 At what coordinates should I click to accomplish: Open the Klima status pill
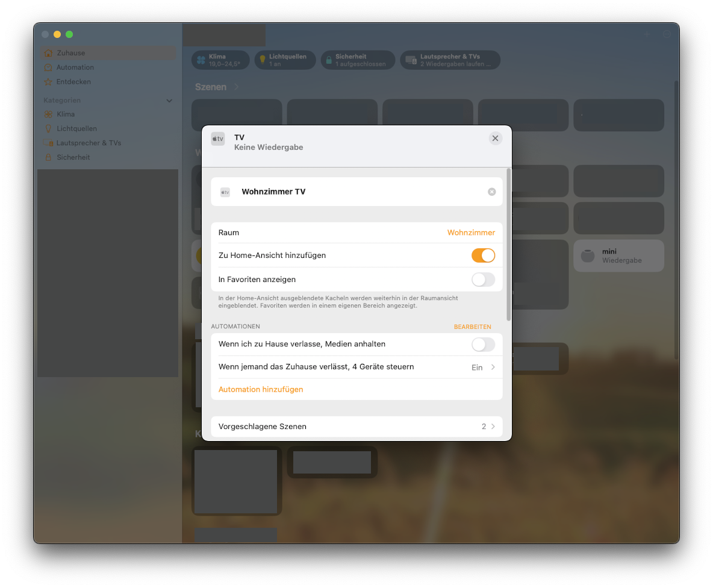tap(220, 60)
